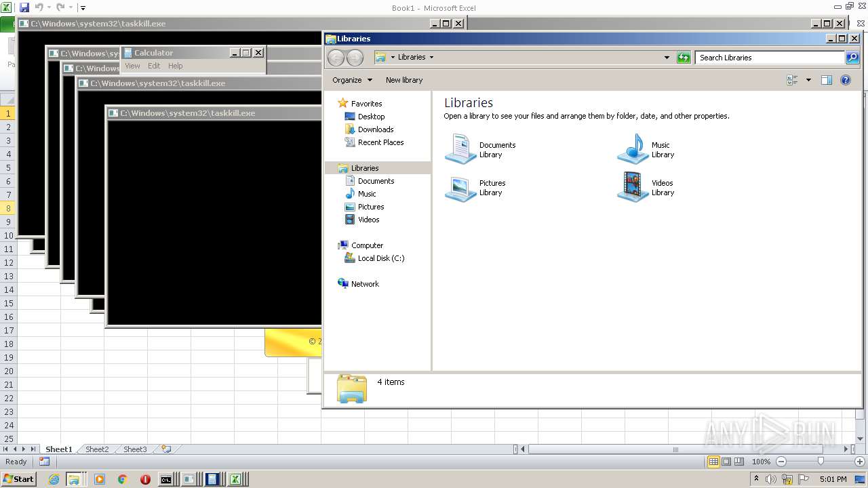This screenshot has width=868, height=488.
Task: Click the 100% zoom level button
Action: (x=761, y=462)
